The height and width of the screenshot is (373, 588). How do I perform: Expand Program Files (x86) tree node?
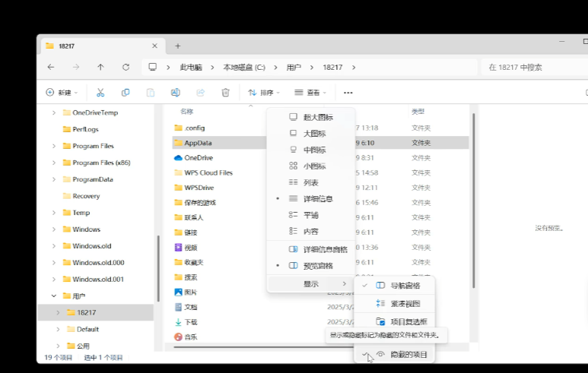[54, 163]
